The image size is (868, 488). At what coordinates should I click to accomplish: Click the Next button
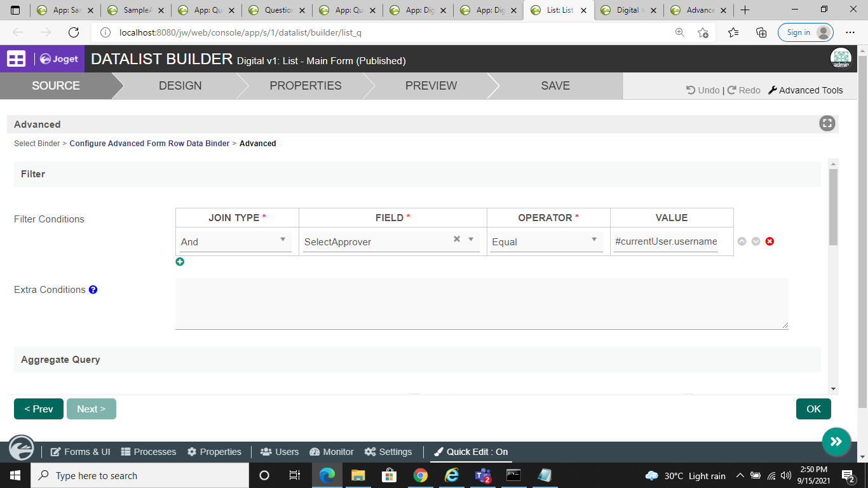tap(92, 409)
